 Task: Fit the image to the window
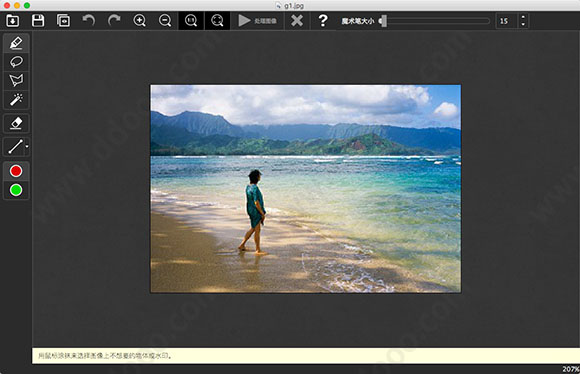click(x=217, y=21)
